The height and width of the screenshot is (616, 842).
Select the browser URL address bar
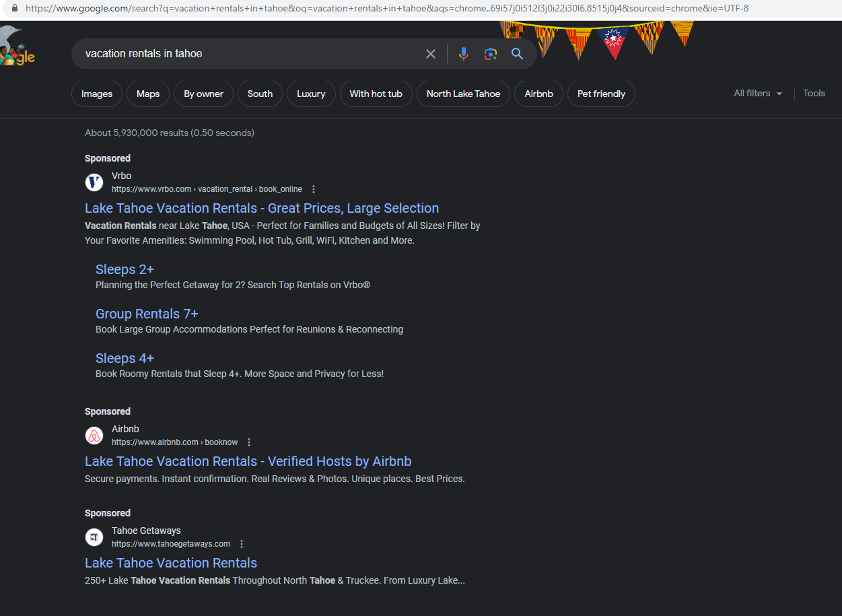tap(387, 9)
